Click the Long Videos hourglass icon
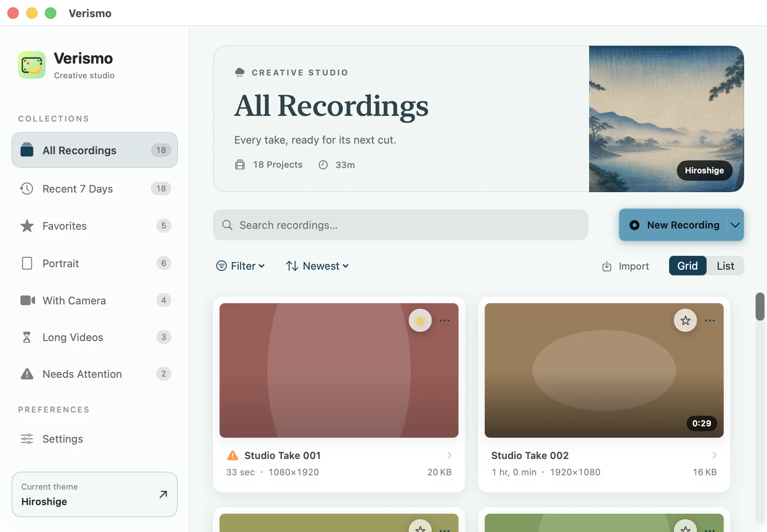The image size is (767, 532). click(27, 337)
